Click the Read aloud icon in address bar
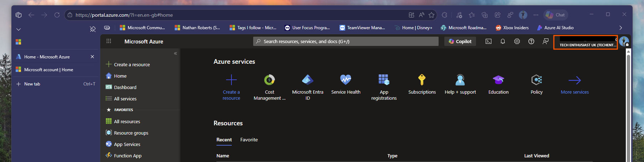644x162 pixels. (421, 15)
